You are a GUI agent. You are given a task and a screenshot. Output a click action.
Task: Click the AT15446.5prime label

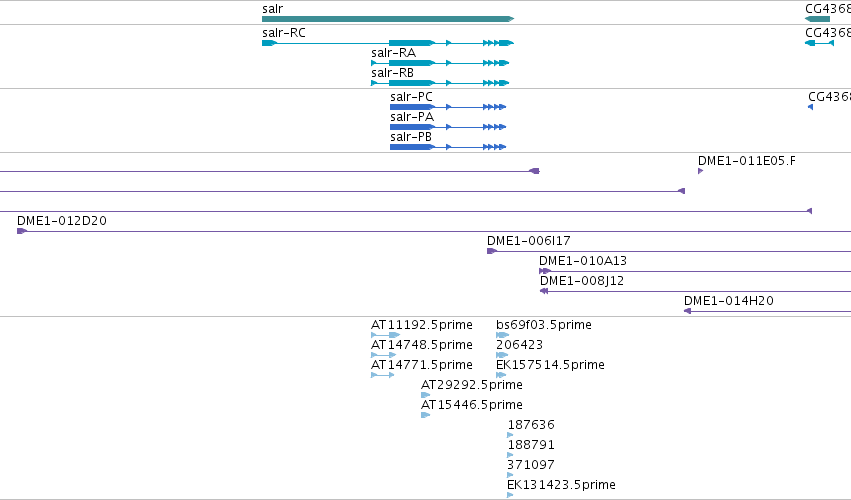pos(472,406)
